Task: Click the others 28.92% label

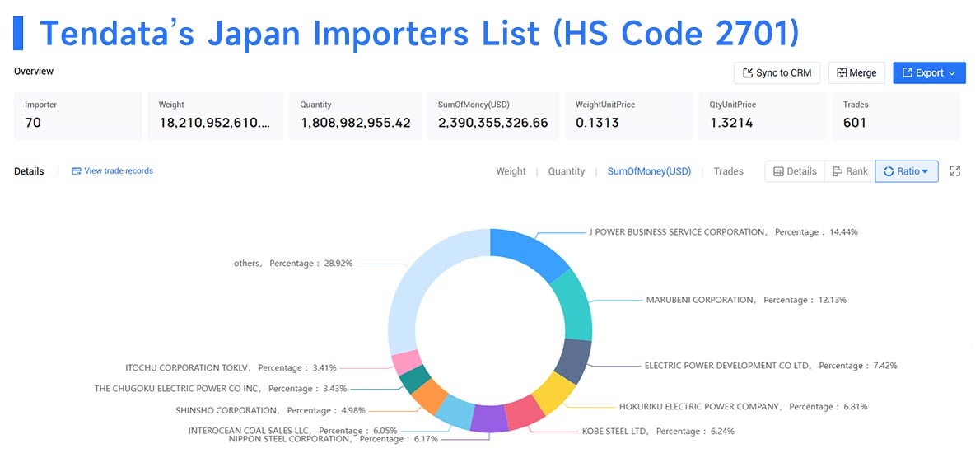Action: (293, 264)
